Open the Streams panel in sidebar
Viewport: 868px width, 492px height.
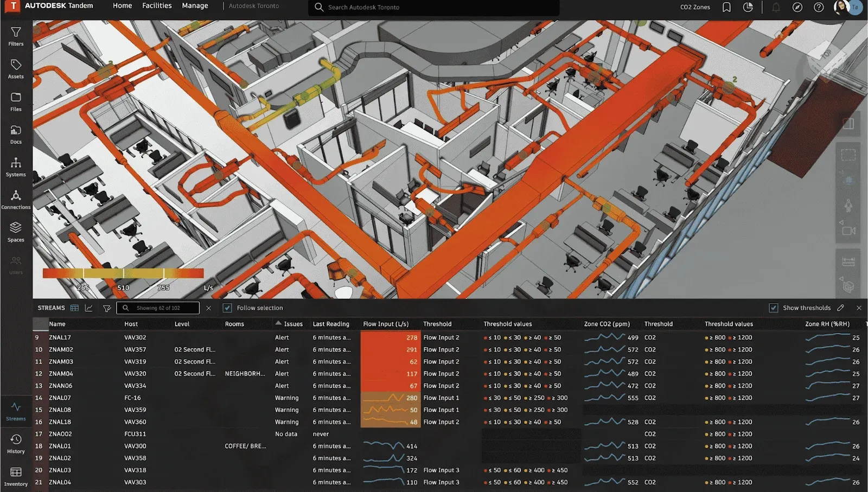(16, 411)
